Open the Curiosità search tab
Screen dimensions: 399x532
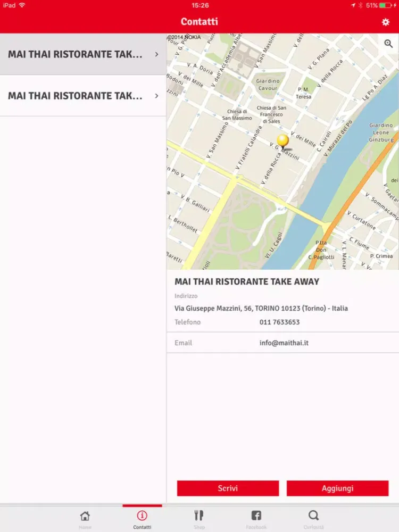313,519
